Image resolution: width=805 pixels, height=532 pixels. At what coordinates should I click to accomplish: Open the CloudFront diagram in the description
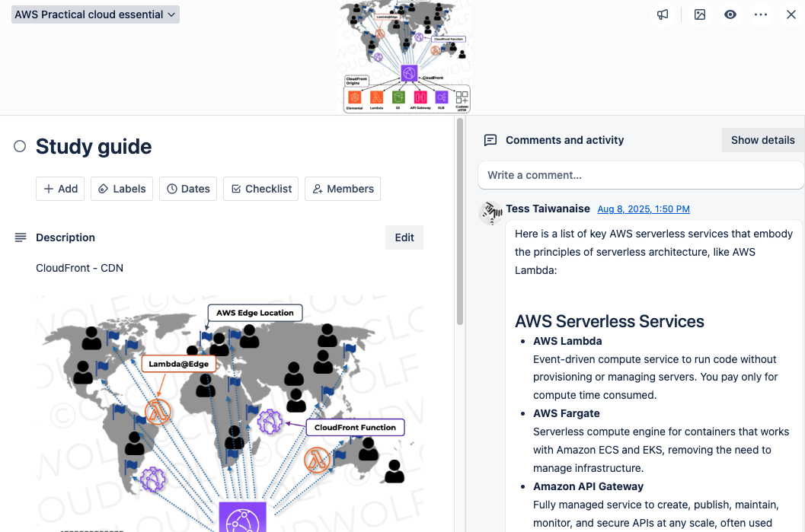coord(229,413)
